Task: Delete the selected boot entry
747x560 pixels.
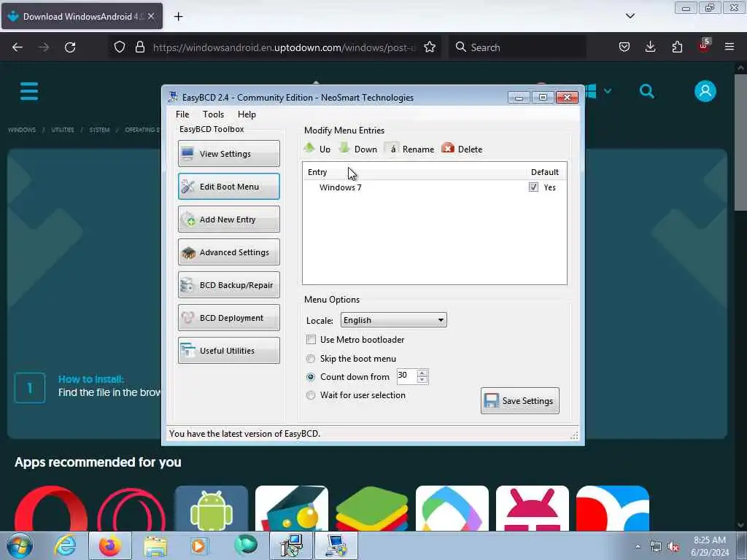Action: pos(462,149)
